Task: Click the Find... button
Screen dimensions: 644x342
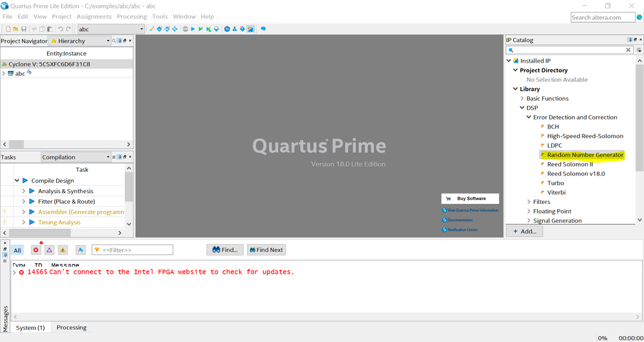Action: 225,250
